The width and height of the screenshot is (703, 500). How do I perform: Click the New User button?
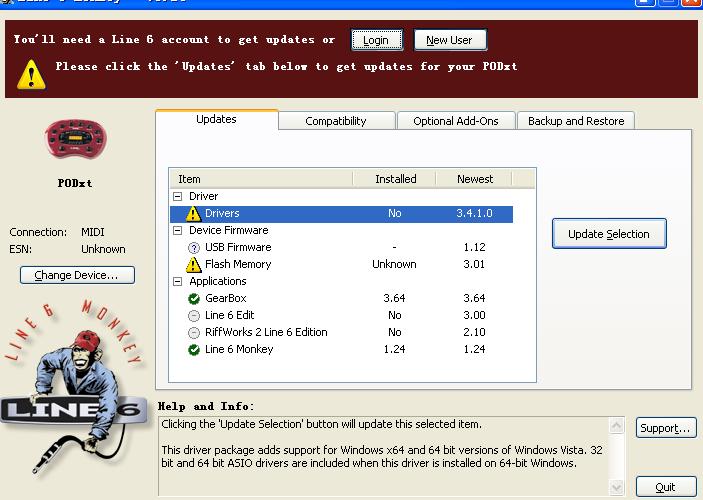(x=449, y=40)
